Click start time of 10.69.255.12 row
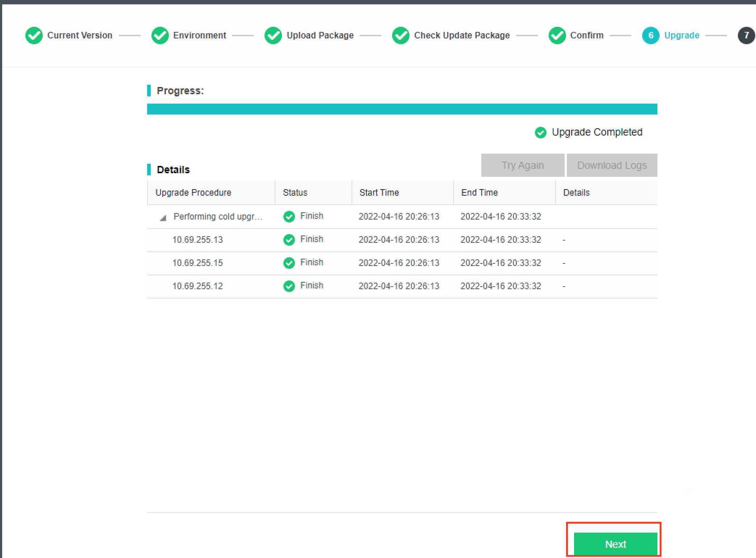This screenshot has width=756, height=558. coord(399,286)
